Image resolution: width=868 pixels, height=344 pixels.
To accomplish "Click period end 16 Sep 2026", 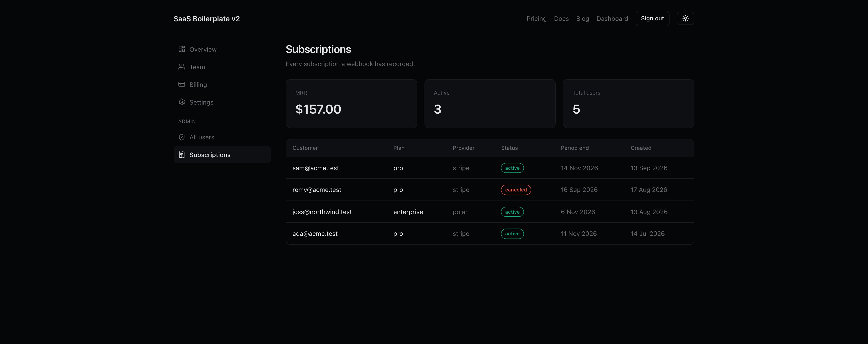I will point(579,189).
